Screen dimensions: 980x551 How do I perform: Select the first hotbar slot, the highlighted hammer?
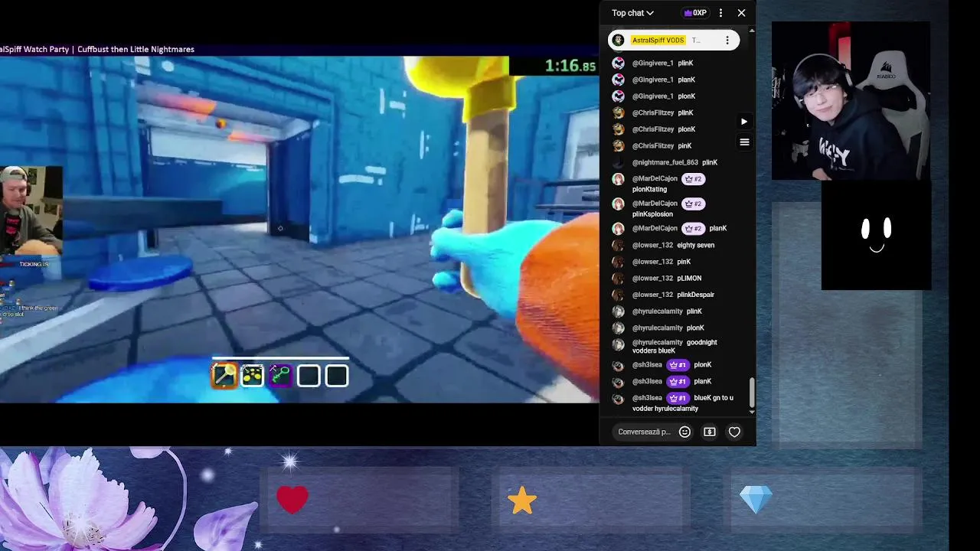pos(224,375)
